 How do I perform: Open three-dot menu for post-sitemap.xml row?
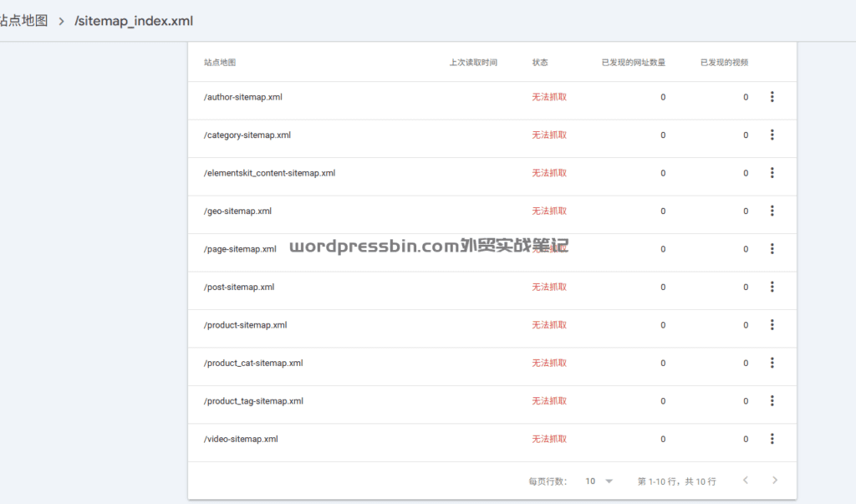coord(772,288)
